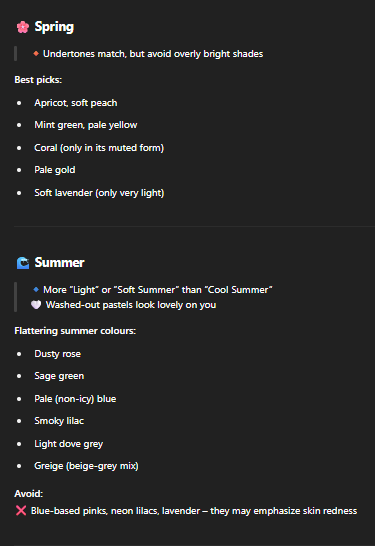This screenshot has width=375, height=546.
Task: Click the Smoky lilac list item
Action: (x=59, y=421)
